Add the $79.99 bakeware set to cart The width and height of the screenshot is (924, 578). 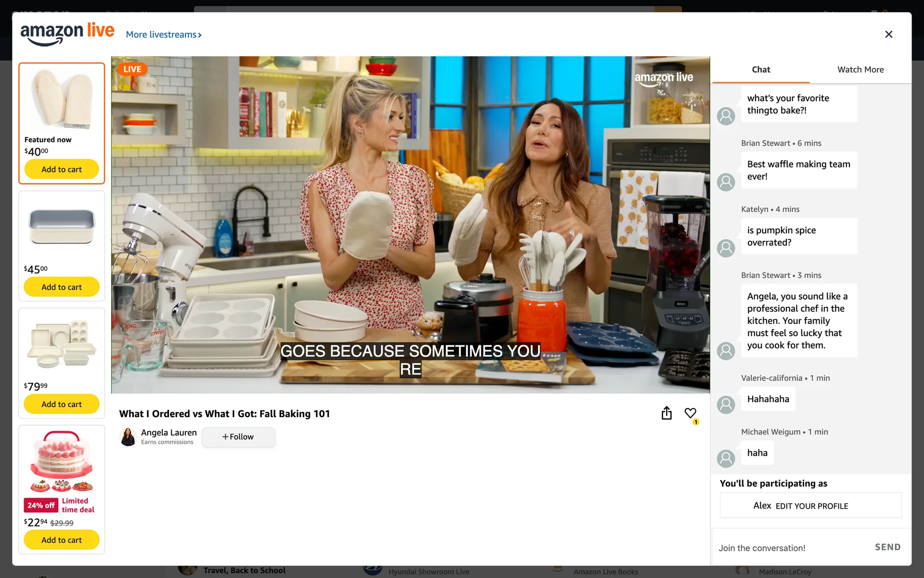coord(62,404)
